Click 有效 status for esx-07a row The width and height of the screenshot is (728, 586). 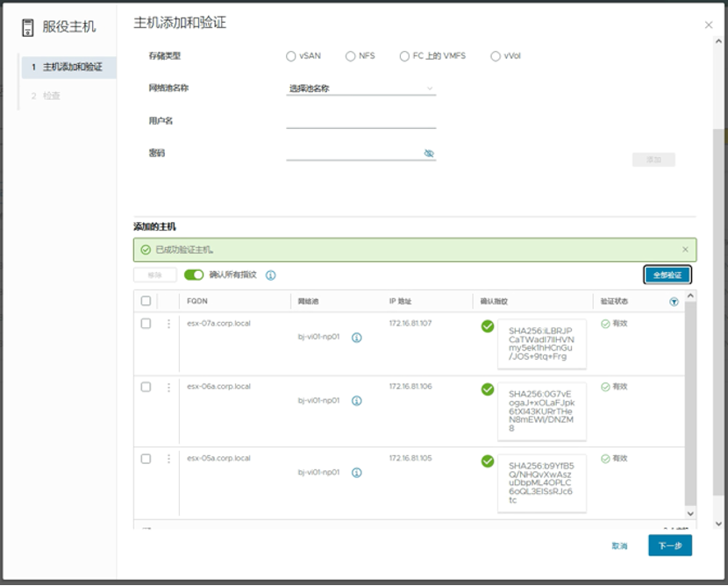(x=614, y=324)
